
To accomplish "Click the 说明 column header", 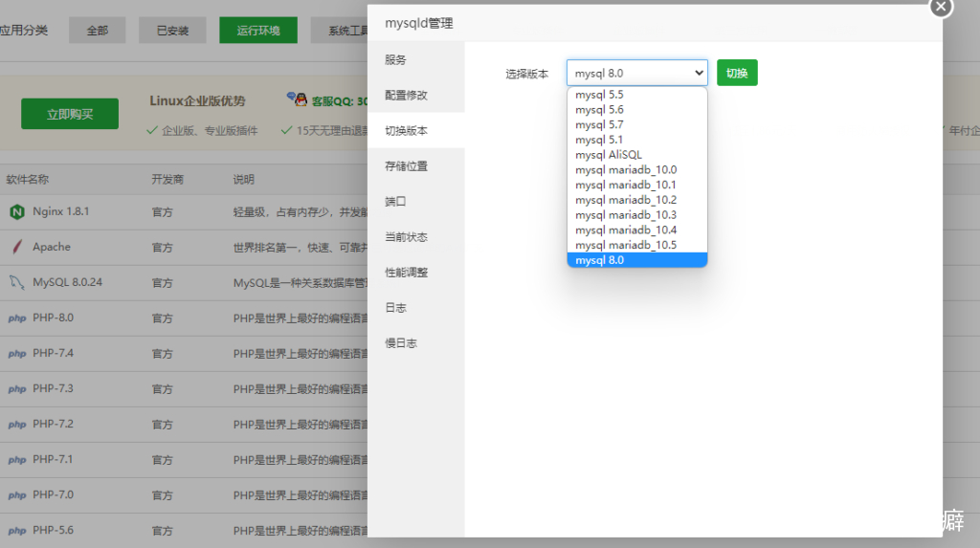I will point(244,180).
